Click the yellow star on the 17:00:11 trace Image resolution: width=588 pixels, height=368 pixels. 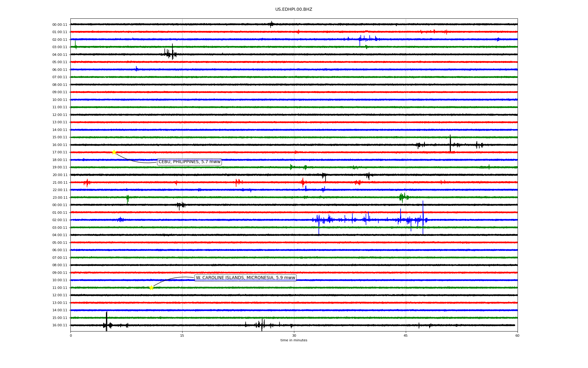click(114, 152)
